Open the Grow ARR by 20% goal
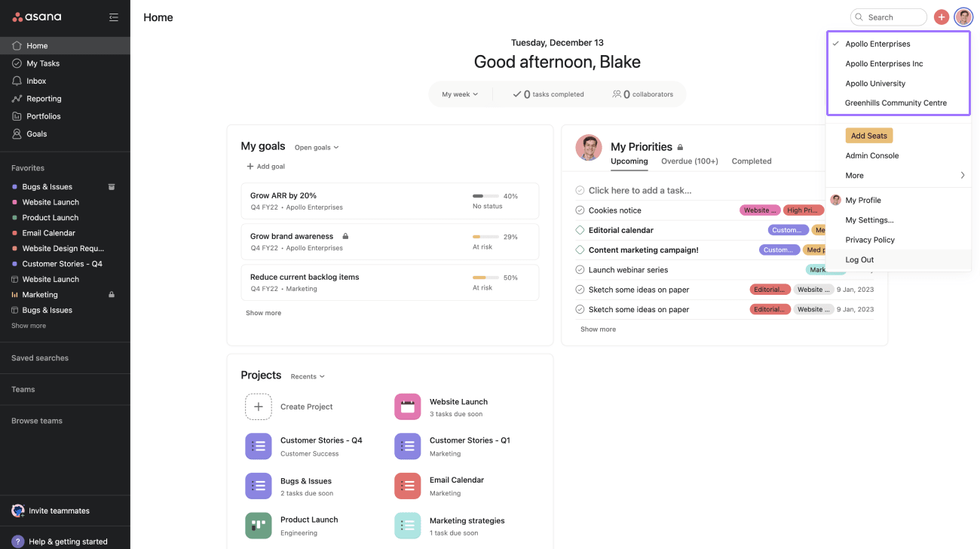The width and height of the screenshot is (980, 549). [x=390, y=201]
